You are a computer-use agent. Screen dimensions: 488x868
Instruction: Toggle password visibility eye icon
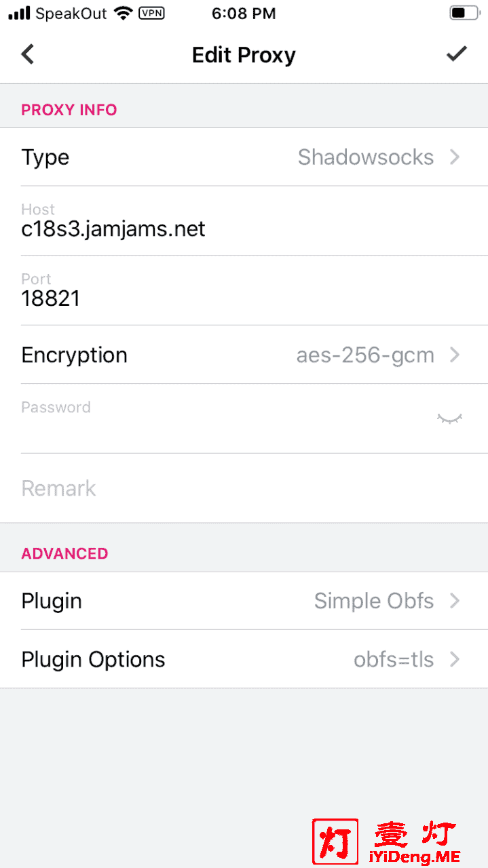click(x=449, y=418)
